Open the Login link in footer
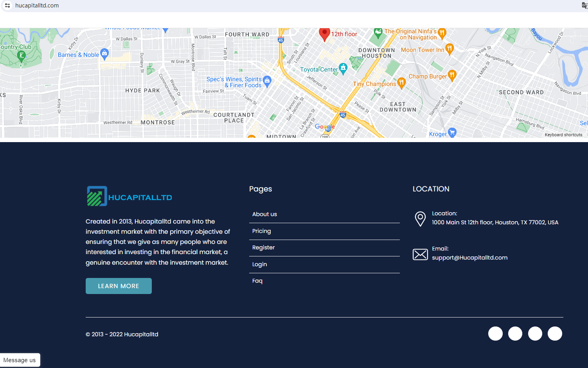 (x=259, y=264)
